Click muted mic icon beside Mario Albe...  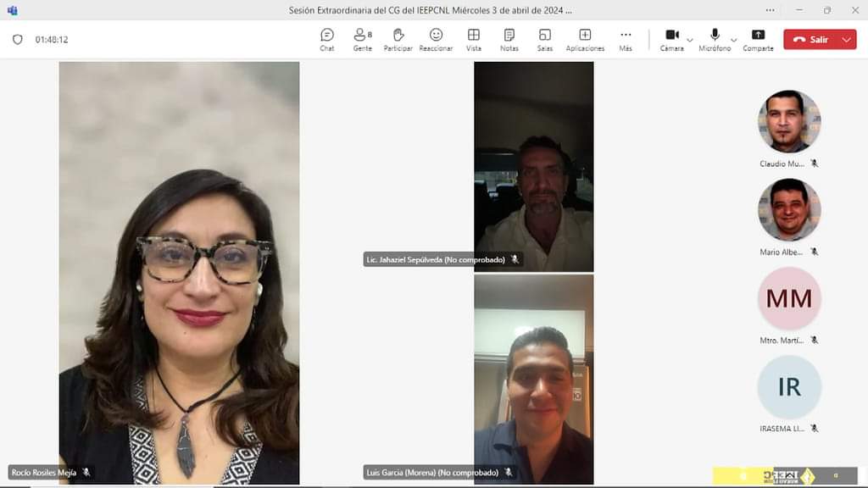click(x=815, y=252)
